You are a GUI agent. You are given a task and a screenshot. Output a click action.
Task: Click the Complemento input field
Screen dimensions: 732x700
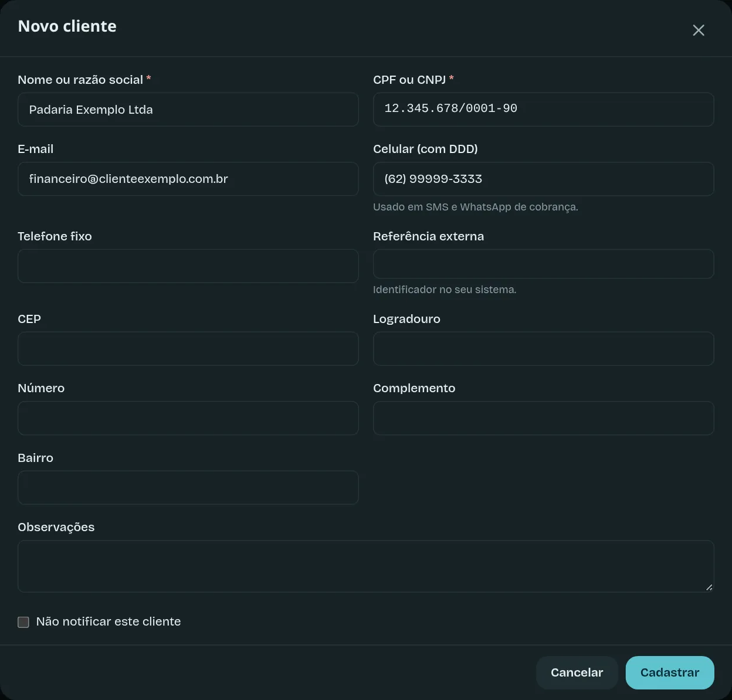tap(544, 418)
